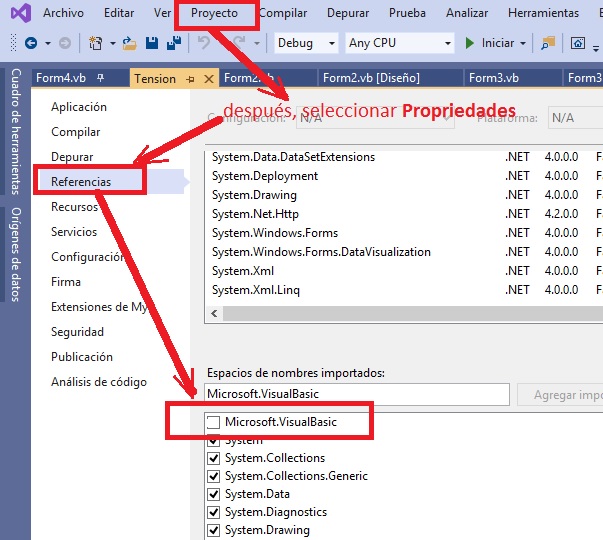Open the Ver menu
The height and width of the screenshot is (540, 603).
tap(162, 13)
